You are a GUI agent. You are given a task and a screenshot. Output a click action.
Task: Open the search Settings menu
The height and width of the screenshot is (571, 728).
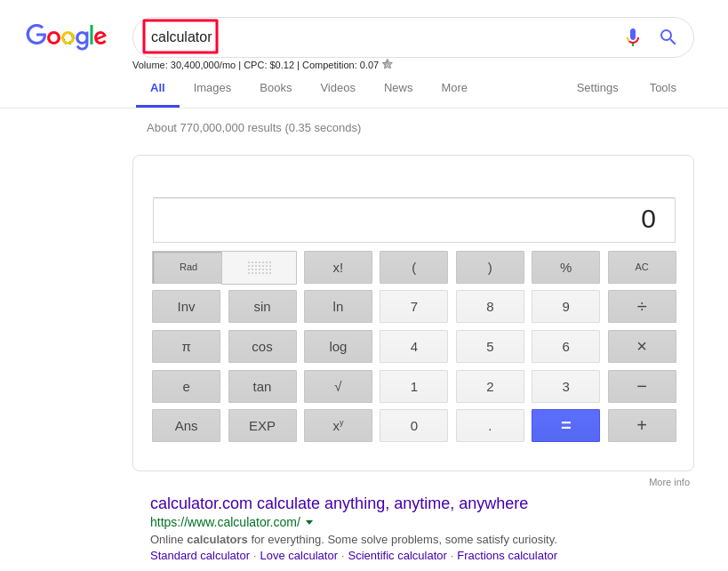[597, 88]
